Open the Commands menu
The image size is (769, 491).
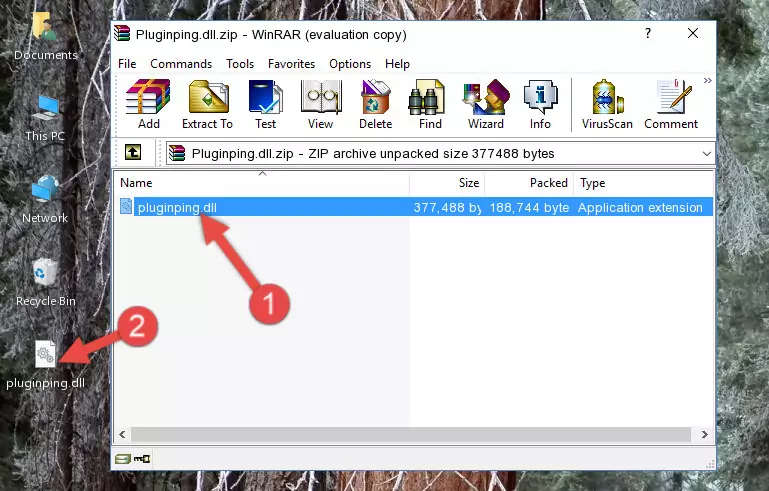pyautogui.click(x=181, y=64)
